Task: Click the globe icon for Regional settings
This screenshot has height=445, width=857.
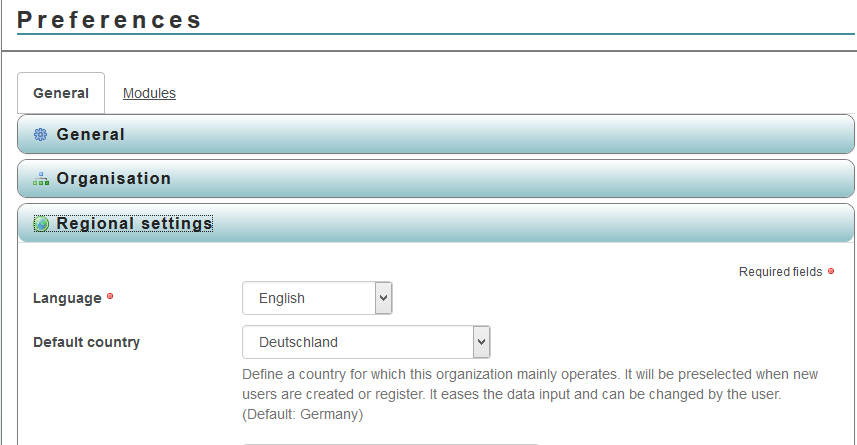Action: tap(41, 224)
